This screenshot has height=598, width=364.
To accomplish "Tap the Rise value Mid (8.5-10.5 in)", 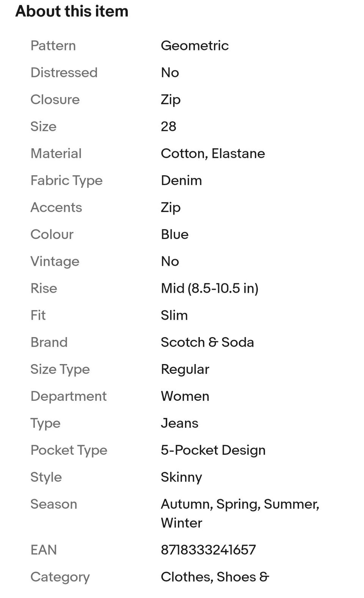I will coord(210,288).
